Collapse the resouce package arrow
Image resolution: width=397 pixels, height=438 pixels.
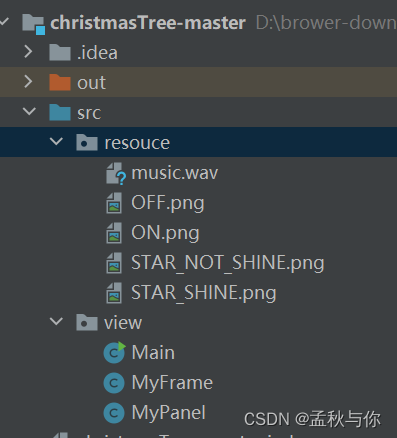pyautogui.click(x=56, y=141)
